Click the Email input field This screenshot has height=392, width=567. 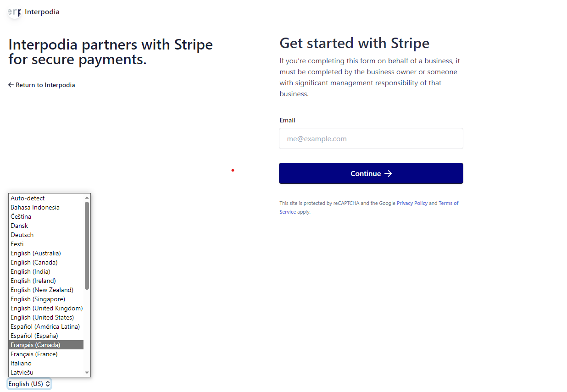[x=371, y=138]
